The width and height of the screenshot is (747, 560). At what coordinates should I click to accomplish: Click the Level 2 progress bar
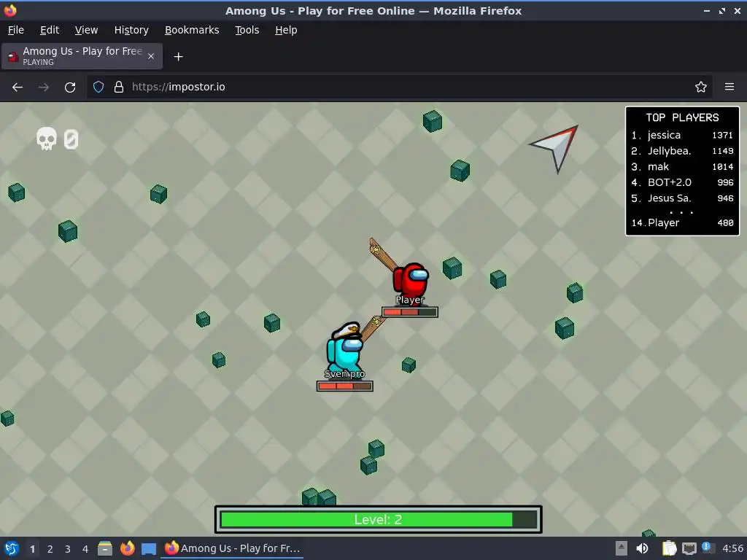379,519
